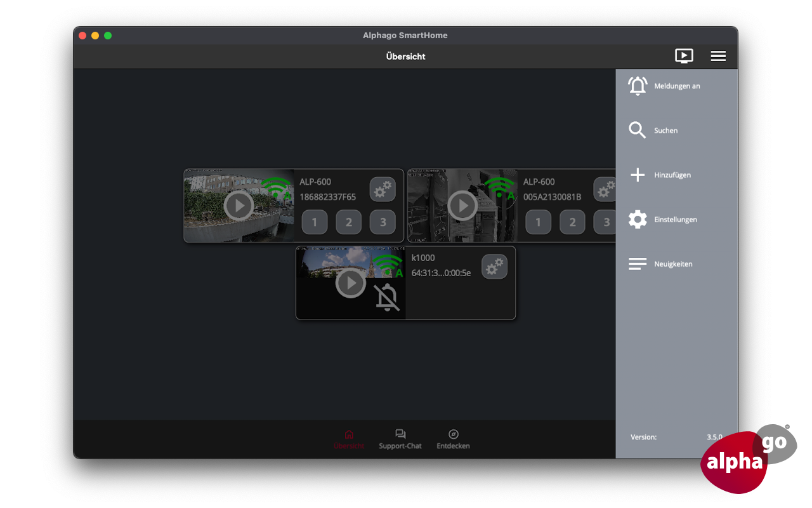Open the live view screen icon

pos(684,56)
